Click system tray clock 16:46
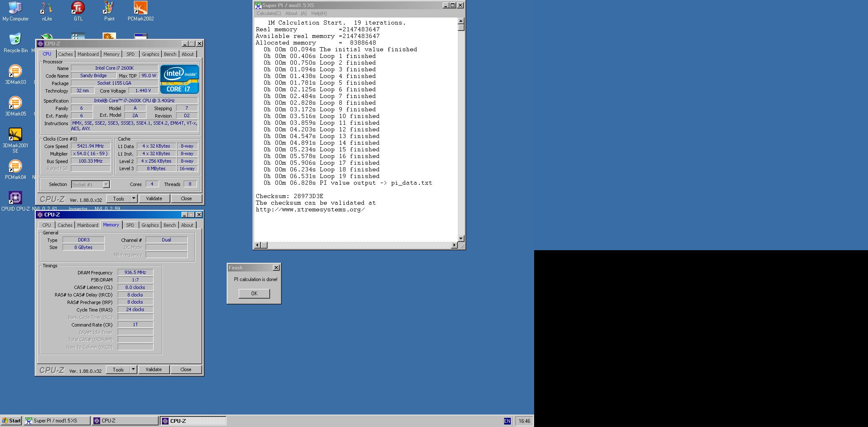 (524, 421)
